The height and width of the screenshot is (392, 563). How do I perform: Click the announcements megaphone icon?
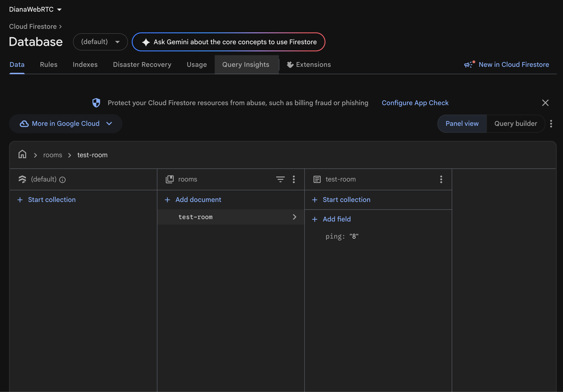click(469, 64)
